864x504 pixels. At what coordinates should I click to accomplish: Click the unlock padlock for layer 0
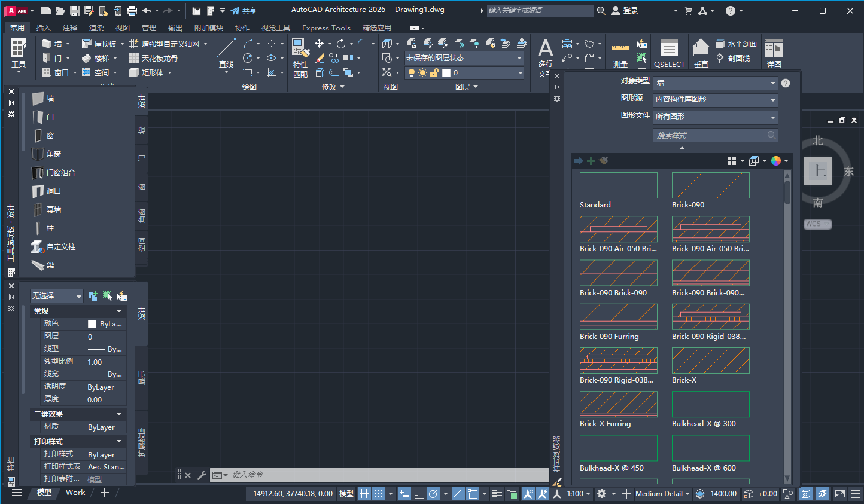point(435,72)
